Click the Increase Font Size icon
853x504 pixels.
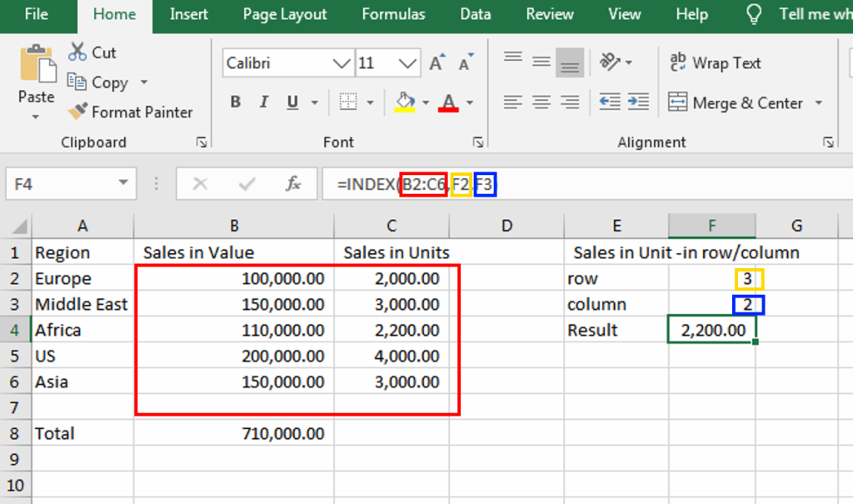pos(436,63)
